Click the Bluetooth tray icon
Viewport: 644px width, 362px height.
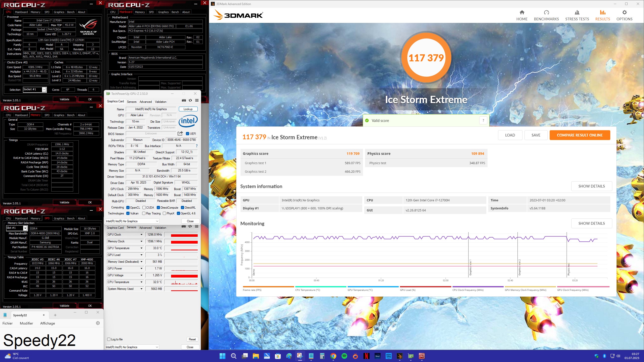click(604, 356)
